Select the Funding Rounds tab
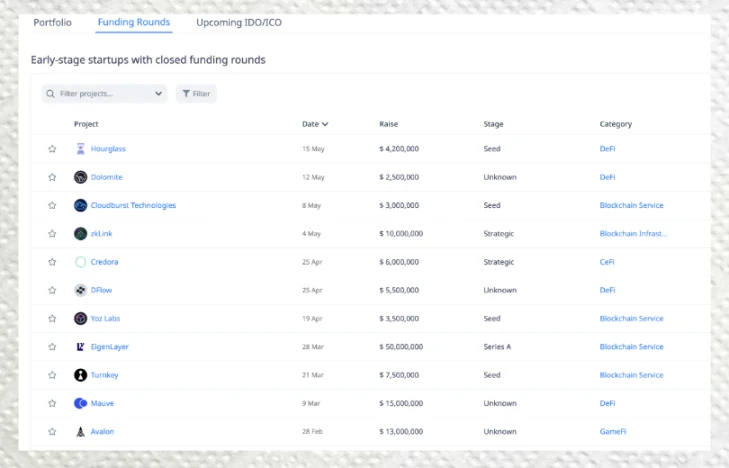 coord(134,22)
